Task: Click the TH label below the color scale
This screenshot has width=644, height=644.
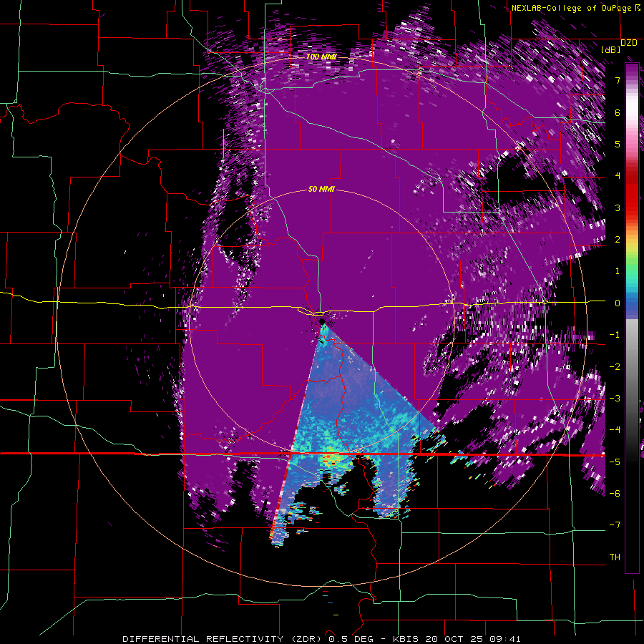Action: 615,557
